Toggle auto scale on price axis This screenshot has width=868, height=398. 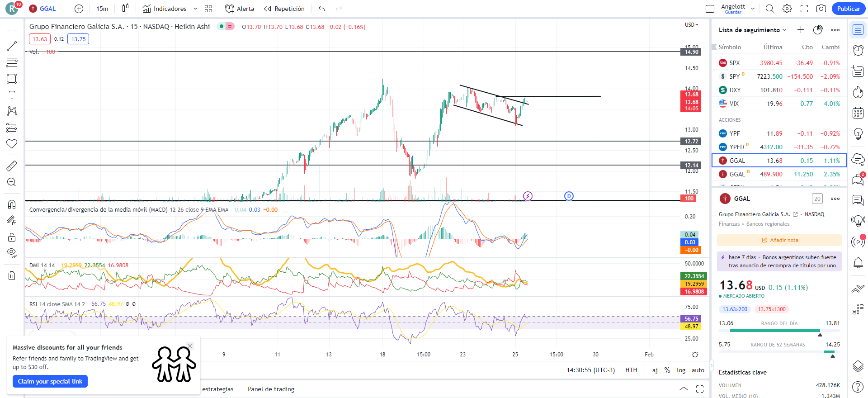(698, 370)
